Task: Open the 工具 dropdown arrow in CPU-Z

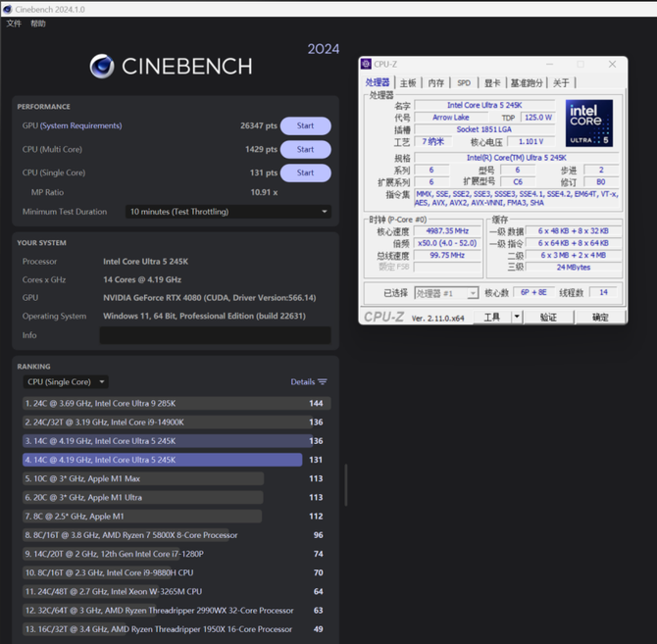Action: click(517, 317)
